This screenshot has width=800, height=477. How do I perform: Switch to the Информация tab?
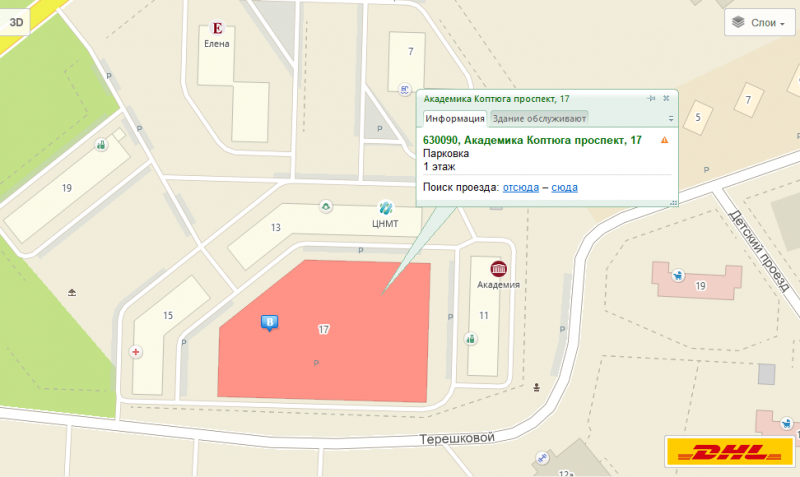(452, 118)
